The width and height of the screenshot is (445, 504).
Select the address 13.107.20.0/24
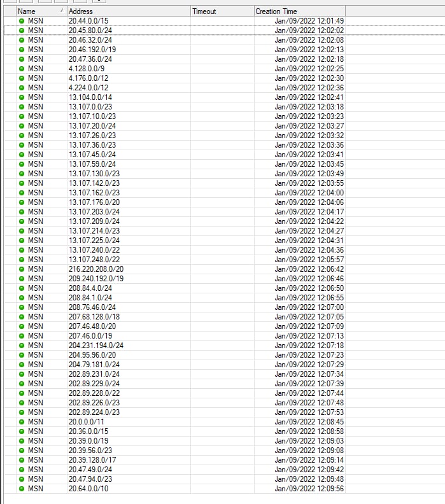tap(92, 126)
